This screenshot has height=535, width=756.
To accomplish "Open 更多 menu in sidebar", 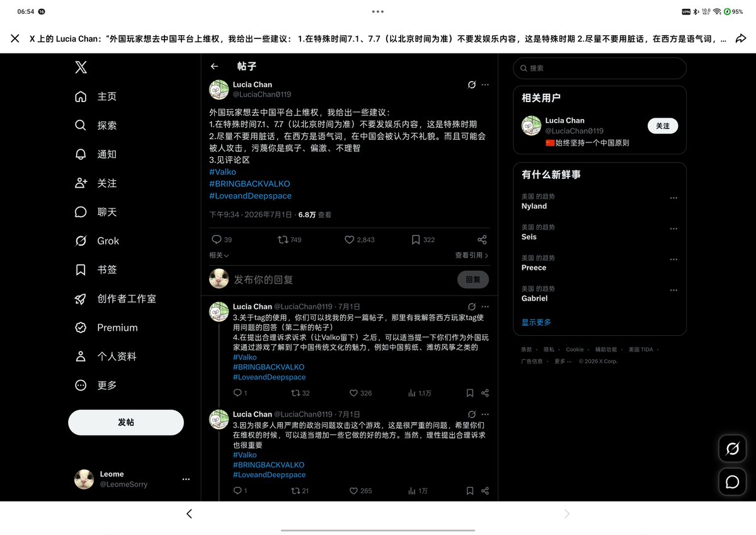I will [96, 385].
